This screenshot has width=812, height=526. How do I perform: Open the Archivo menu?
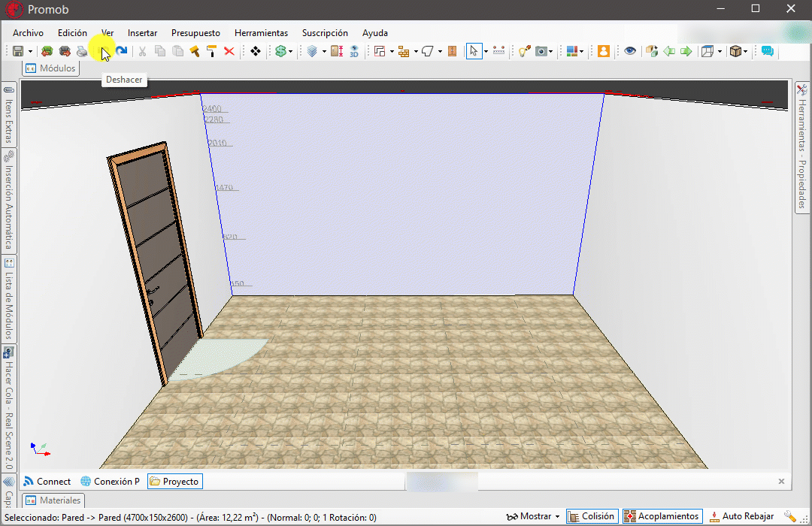point(28,32)
